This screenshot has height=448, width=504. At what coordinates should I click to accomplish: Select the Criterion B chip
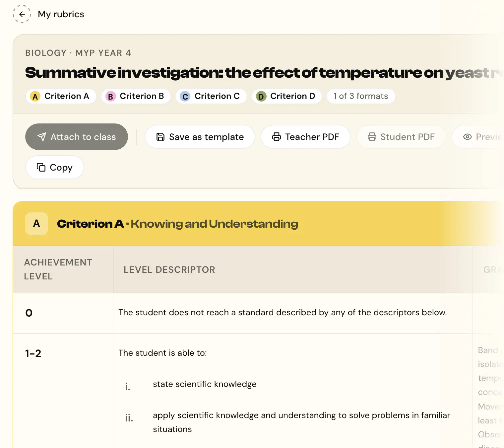[136, 96]
